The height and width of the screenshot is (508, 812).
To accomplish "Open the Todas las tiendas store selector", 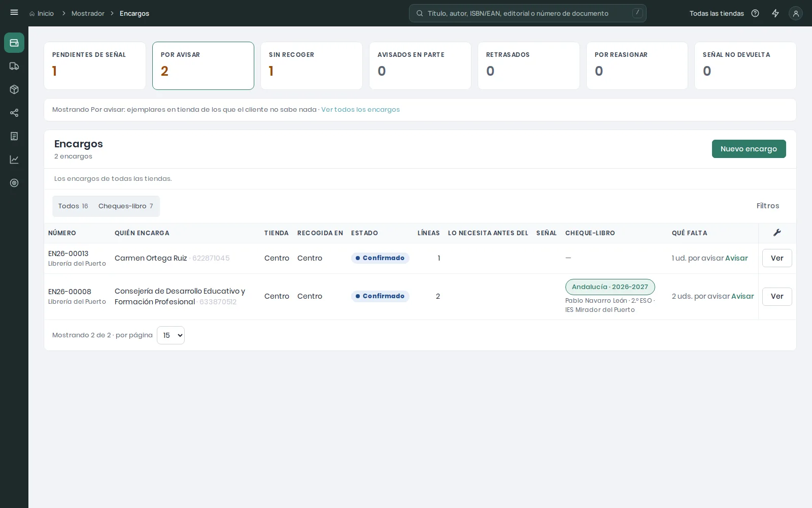I will coord(717,14).
